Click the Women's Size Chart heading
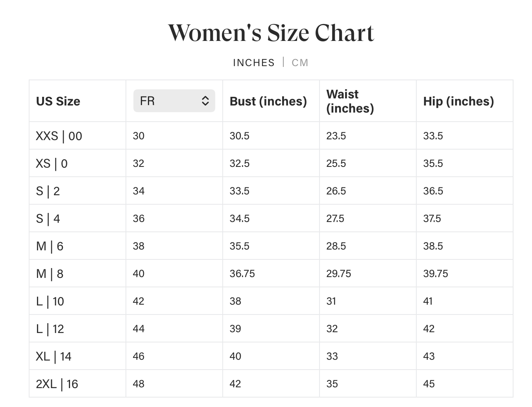Viewport: 532px width, 407px height. tap(271, 33)
